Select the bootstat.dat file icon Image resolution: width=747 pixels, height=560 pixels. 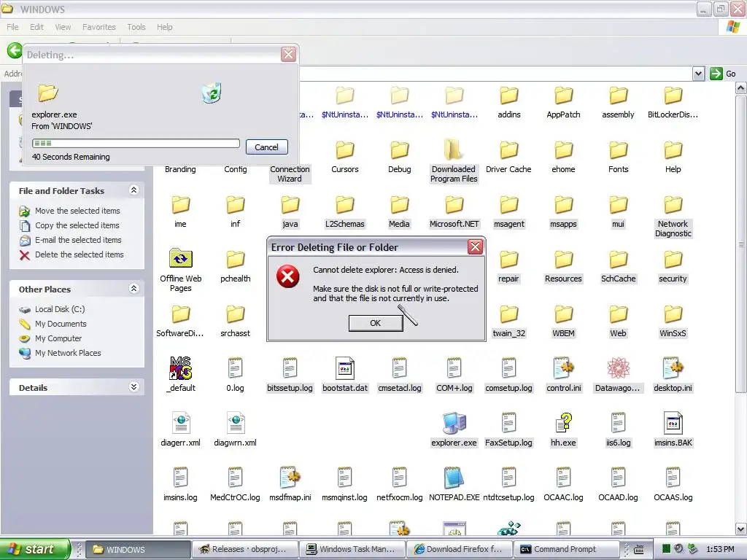pos(345,368)
